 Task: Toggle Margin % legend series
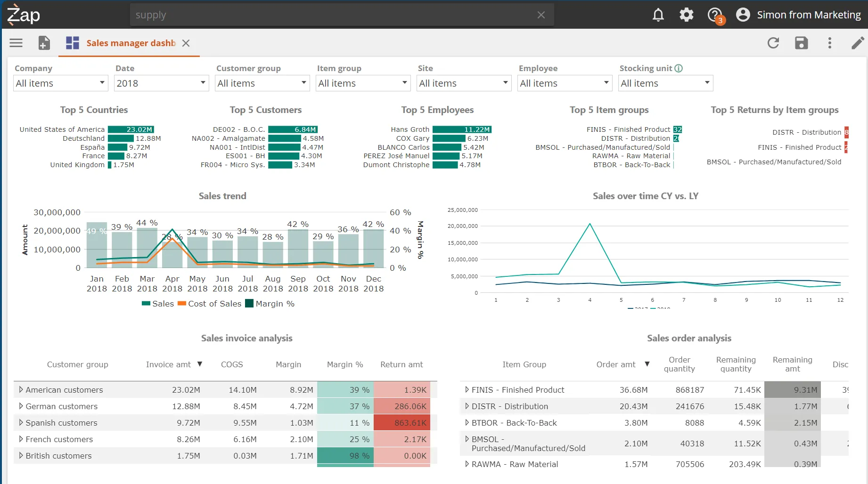(270, 304)
